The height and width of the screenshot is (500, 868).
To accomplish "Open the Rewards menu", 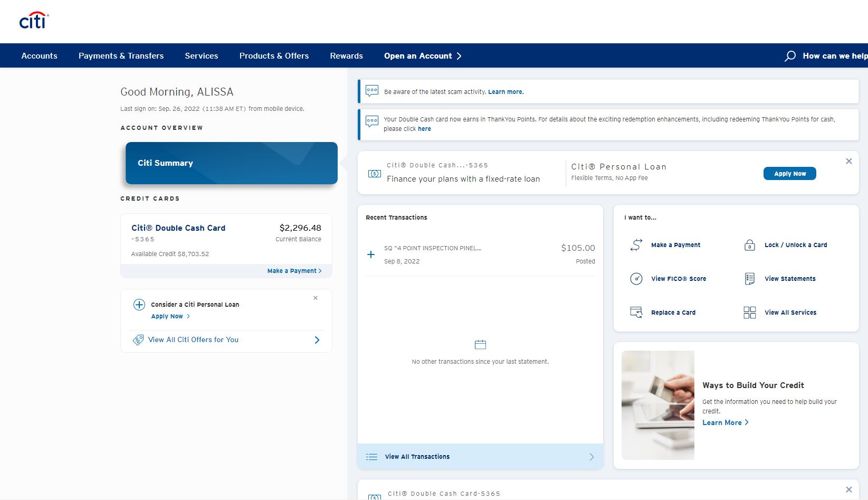I will pyautogui.click(x=347, y=56).
